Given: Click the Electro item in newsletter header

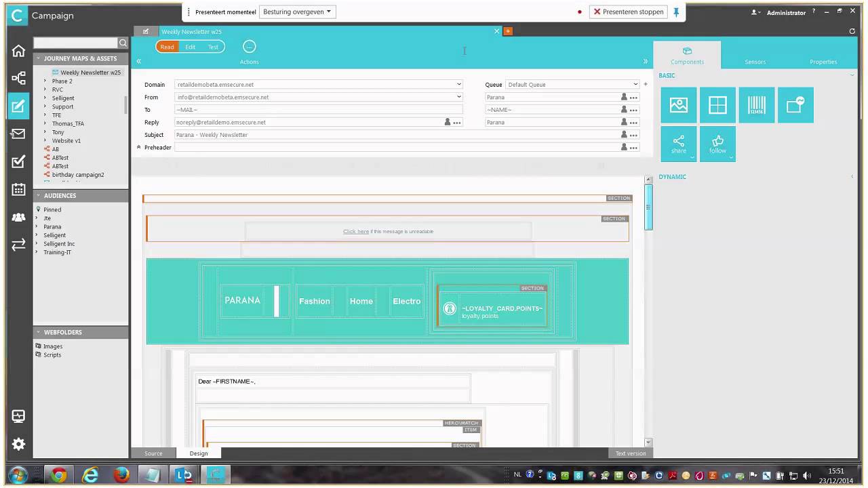Looking at the screenshot, I should (406, 301).
